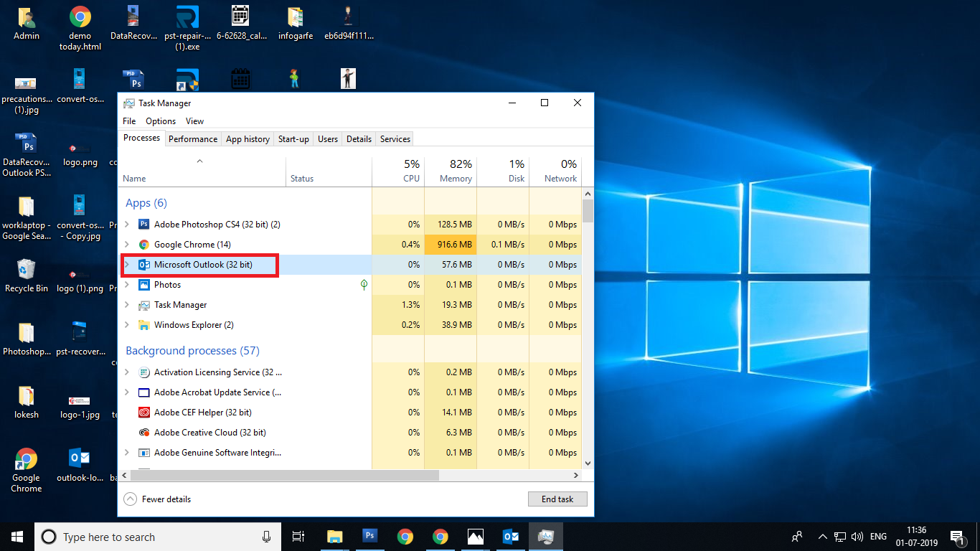Switch to the Services tab
Viewport: 980px width, 551px height.
(x=395, y=139)
